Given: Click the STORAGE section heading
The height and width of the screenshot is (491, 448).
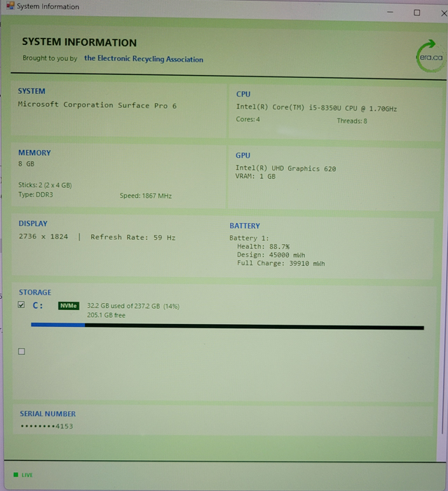Looking at the screenshot, I should 35,292.
